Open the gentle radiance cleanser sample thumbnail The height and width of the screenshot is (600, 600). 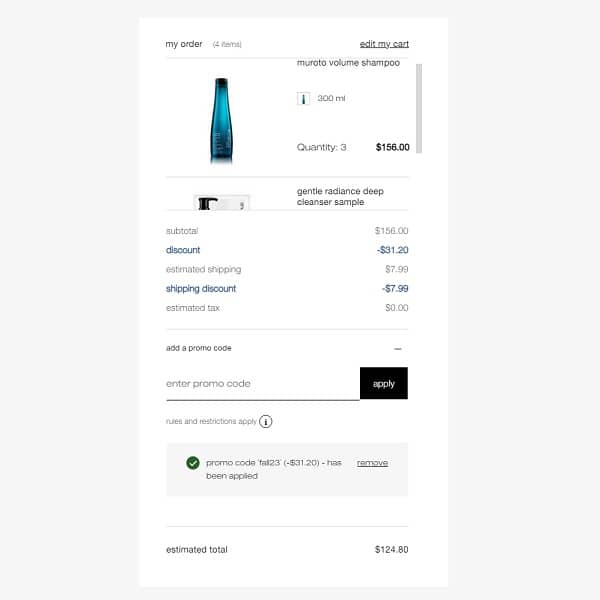[x=222, y=202]
